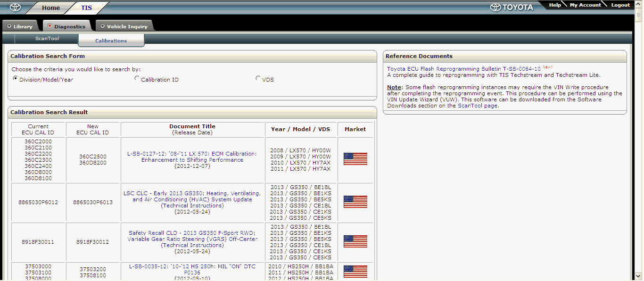644x281 pixels.
Task: Click US flag for HS250h calibration row
Action: 355,272
